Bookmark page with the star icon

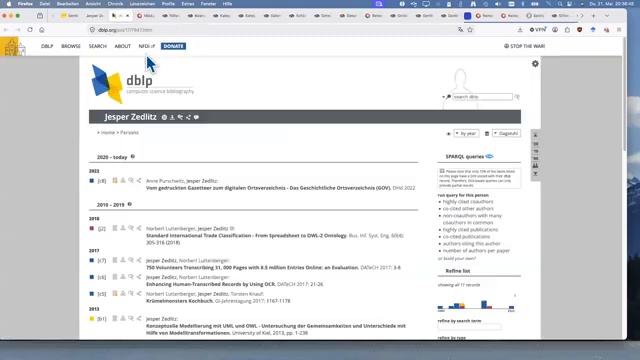tap(470, 30)
